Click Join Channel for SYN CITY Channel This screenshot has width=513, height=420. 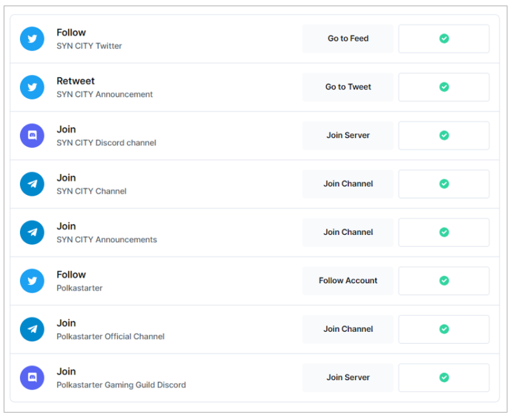coord(348,184)
